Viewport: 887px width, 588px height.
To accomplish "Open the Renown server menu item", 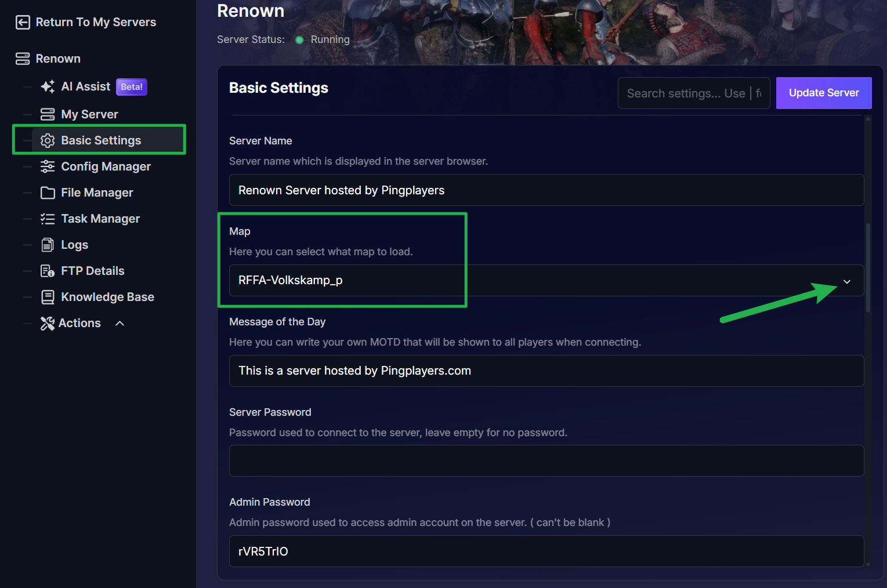I will pos(58,59).
